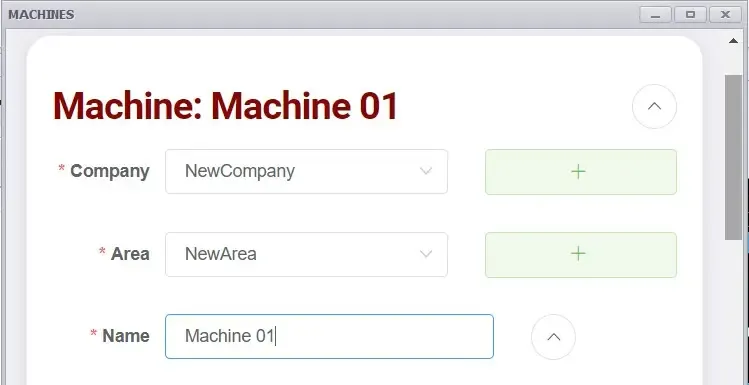Click the Machine: Machine 01 heading
The width and height of the screenshot is (749, 385).
click(x=225, y=106)
